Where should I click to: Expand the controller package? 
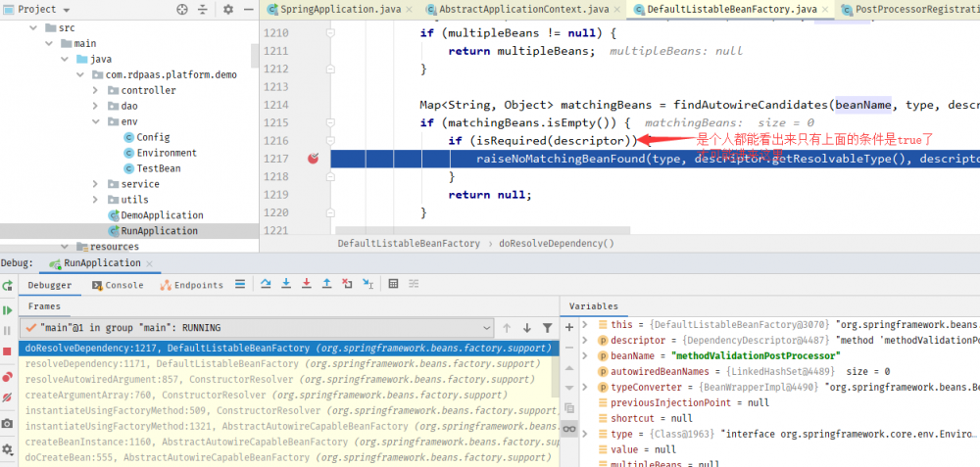pos(96,90)
